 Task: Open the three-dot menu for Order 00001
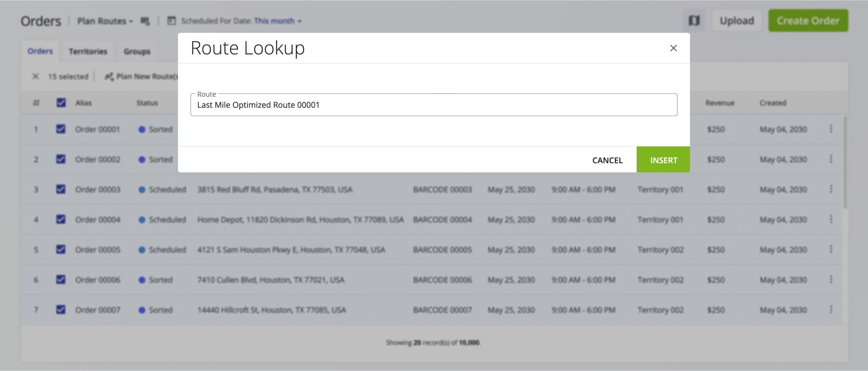[831, 128]
